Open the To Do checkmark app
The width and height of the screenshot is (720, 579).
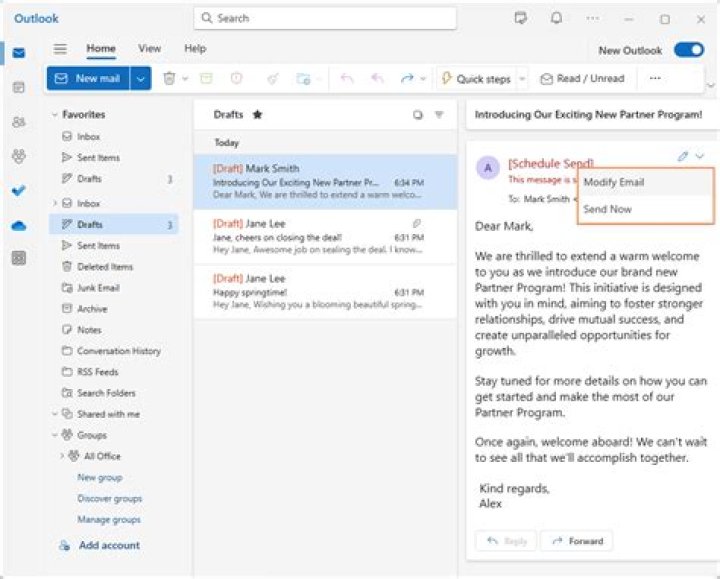click(19, 190)
